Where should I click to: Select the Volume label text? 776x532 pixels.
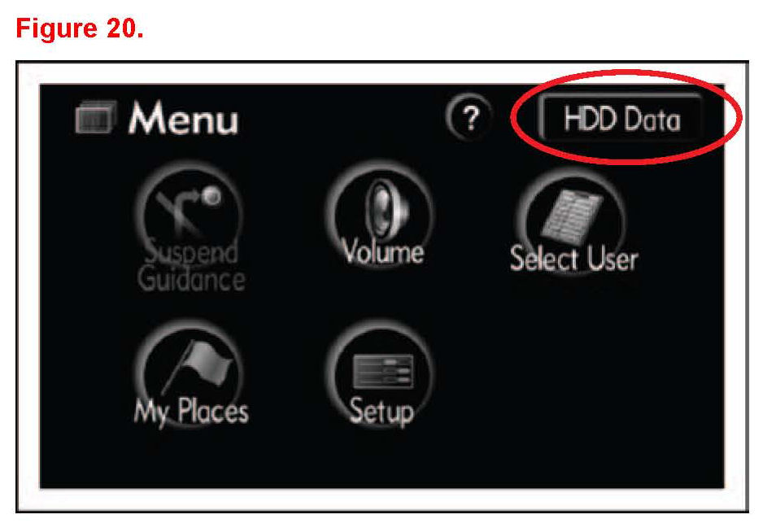[x=383, y=252]
